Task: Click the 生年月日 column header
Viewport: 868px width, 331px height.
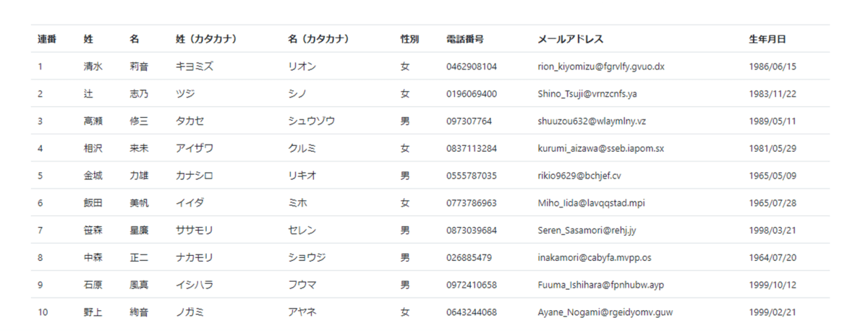Action: pyautogui.click(x=767, y=39)
